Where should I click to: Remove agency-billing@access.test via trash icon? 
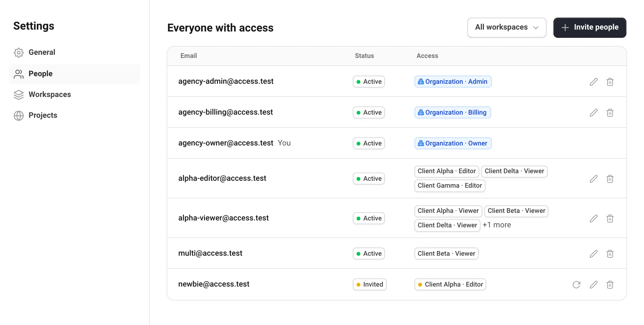pos(610,113)
